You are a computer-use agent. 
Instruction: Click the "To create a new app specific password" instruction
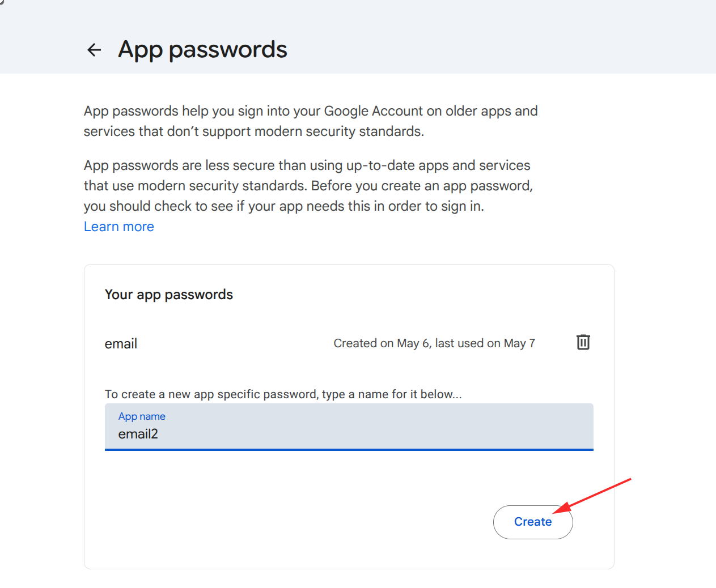click(x=283, y=394)
